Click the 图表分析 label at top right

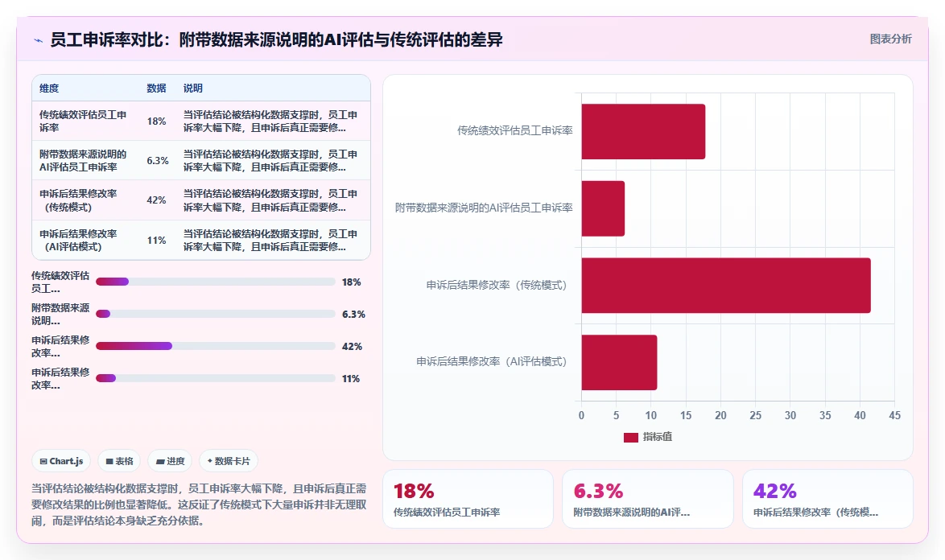click(890, 39)
